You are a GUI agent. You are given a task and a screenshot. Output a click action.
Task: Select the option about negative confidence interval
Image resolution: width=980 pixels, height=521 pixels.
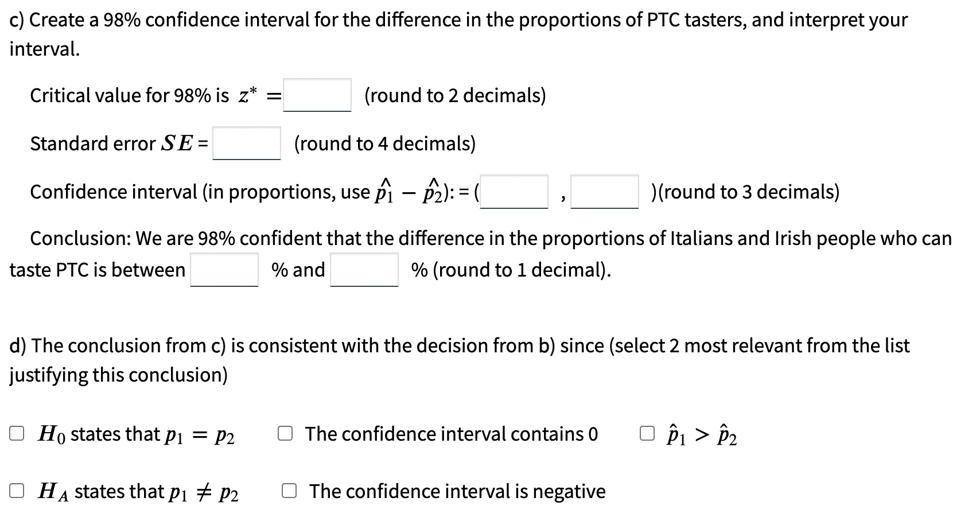pyautogui.click(x=290, y=489)
